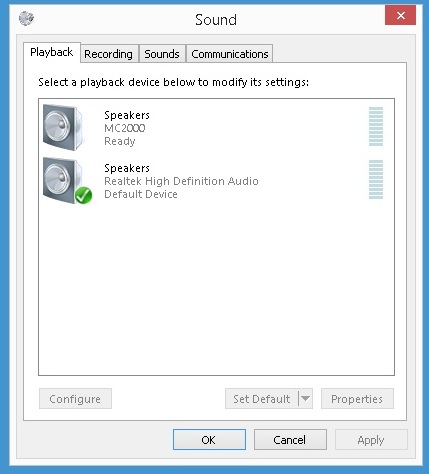Click the Apply button
Image resolution: width=429 pixels, height=474 pixels.
pyautogui.click(x=371, y=440)
